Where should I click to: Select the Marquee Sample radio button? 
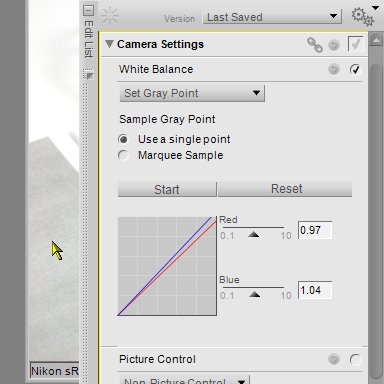[x=123, y=155]
